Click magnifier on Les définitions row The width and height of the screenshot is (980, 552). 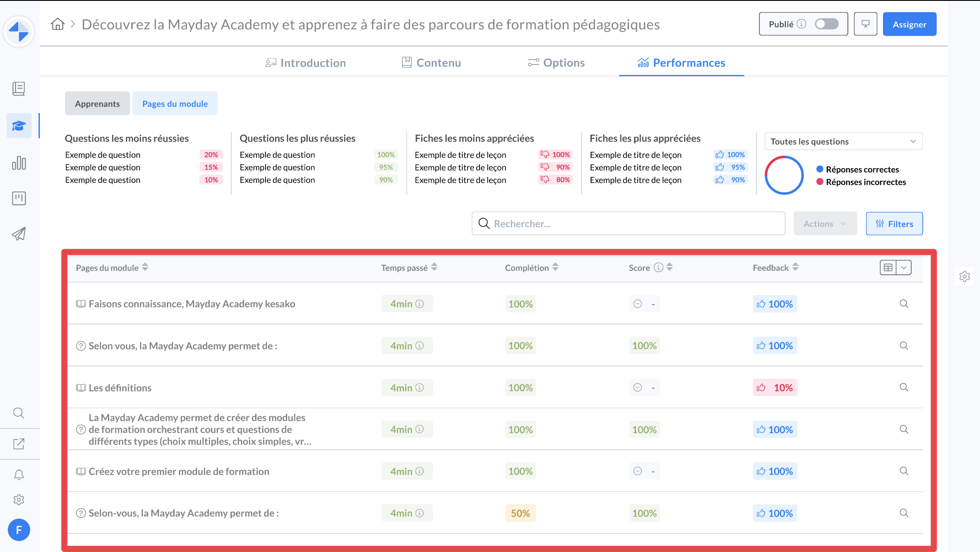903,387
